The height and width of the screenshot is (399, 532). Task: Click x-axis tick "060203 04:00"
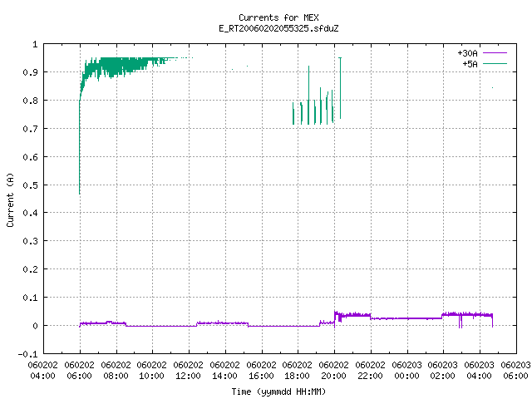click(x=479, y=371)
